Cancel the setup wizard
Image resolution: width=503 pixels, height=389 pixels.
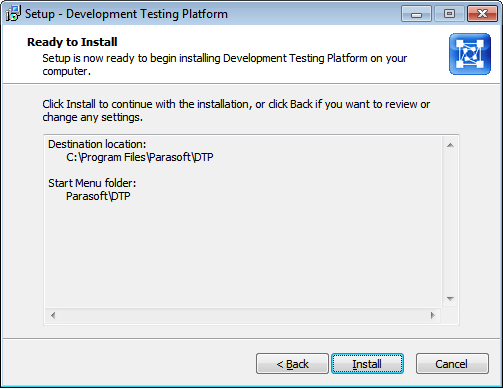pos(452,364)
